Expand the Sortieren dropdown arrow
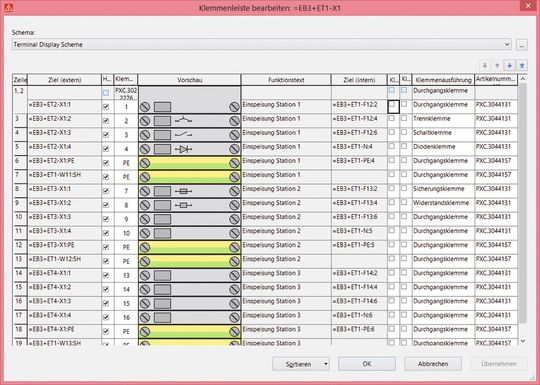The height and width of the screenshot is (385, 540). pos(325,364)
